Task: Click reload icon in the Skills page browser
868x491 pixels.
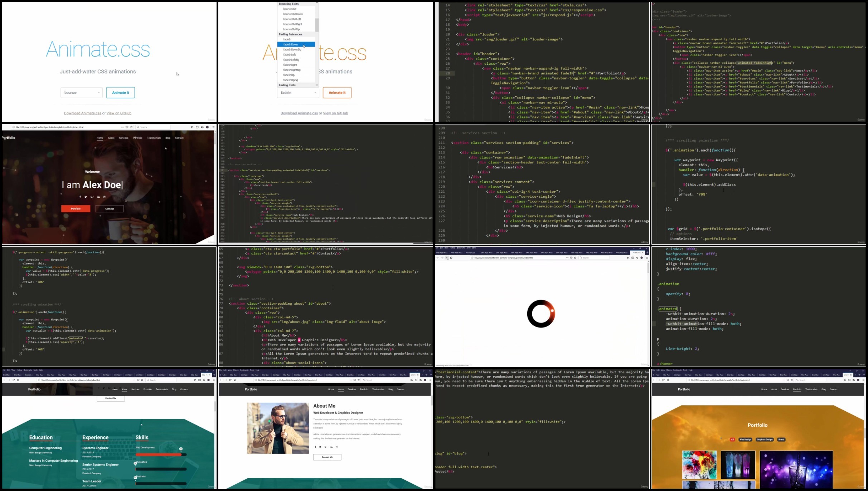Action: (14, 380)
